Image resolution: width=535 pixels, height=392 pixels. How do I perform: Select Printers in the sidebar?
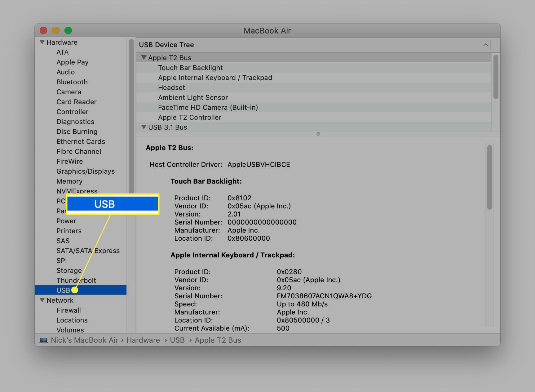pos(69,231)
